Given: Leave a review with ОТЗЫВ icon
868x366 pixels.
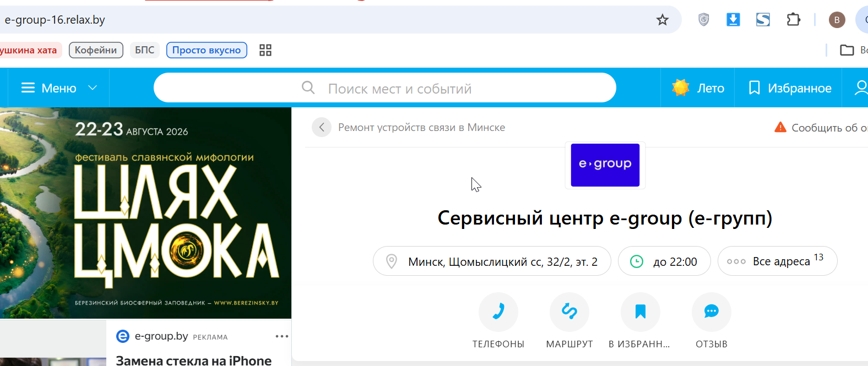Looking at the screenshot, I should pyautogui.click(x=712, y=312).
